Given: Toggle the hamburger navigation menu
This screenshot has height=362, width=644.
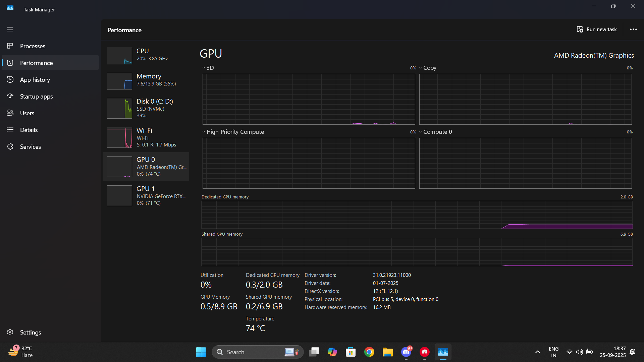Looking at the screenshot, I should click(x=10, y=29).
